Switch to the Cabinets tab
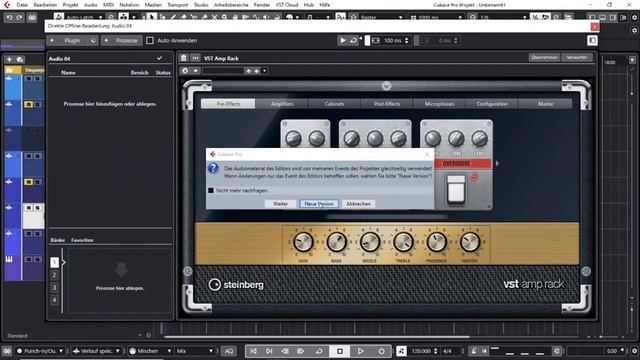The height and width of the screenshot is (360, 640). pos(334,104)
